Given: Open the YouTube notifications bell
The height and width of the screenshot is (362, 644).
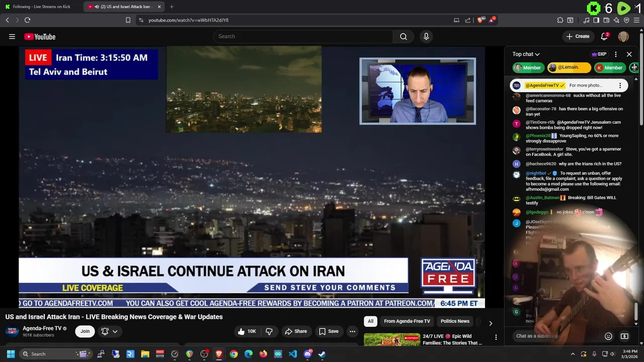Looking at the screenshot, I should (605, 36).
